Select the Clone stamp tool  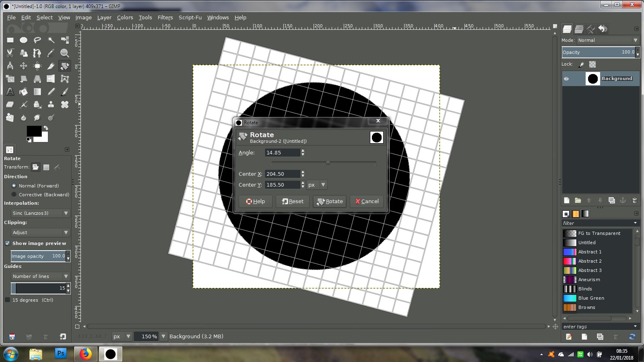[51, 105]
